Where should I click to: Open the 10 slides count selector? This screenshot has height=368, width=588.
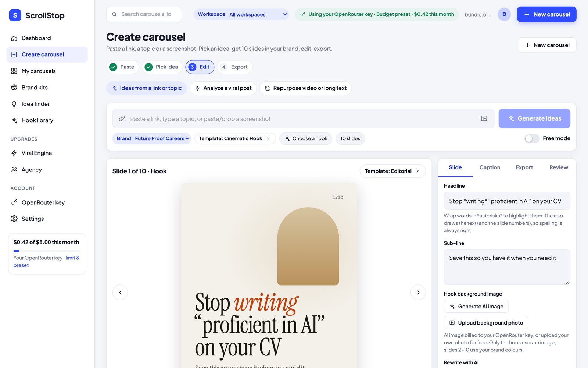350,138
